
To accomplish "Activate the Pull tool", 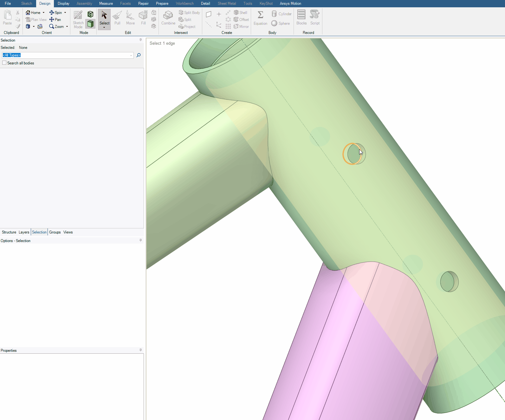I will point(117,18).
